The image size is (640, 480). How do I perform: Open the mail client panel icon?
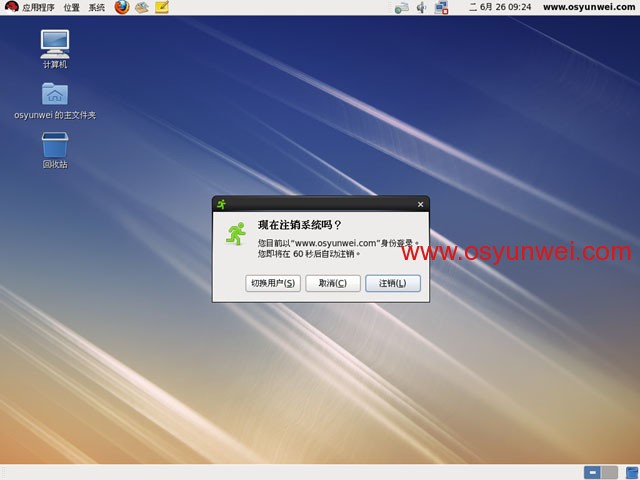142,7
